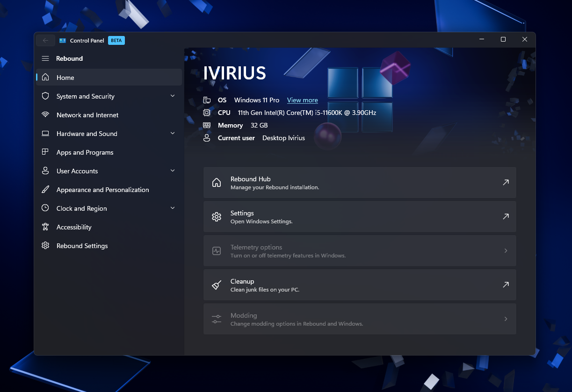
Task: Close the Control Panel window
Action: pos(525,40)
